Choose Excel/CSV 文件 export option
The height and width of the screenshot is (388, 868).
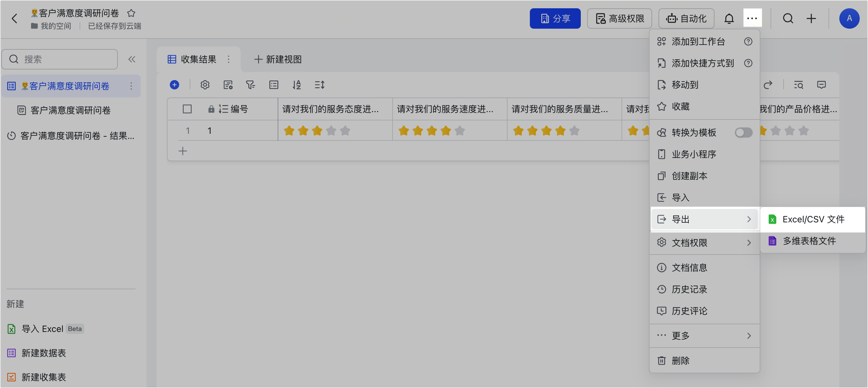coord(813,219)
